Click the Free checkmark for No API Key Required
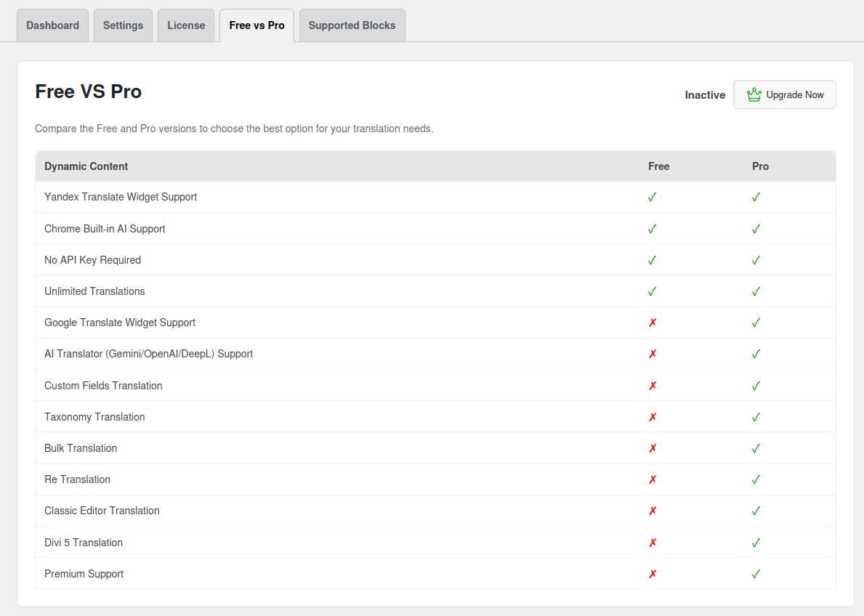This screenshot has height=616, width=864. coord(653,260)
